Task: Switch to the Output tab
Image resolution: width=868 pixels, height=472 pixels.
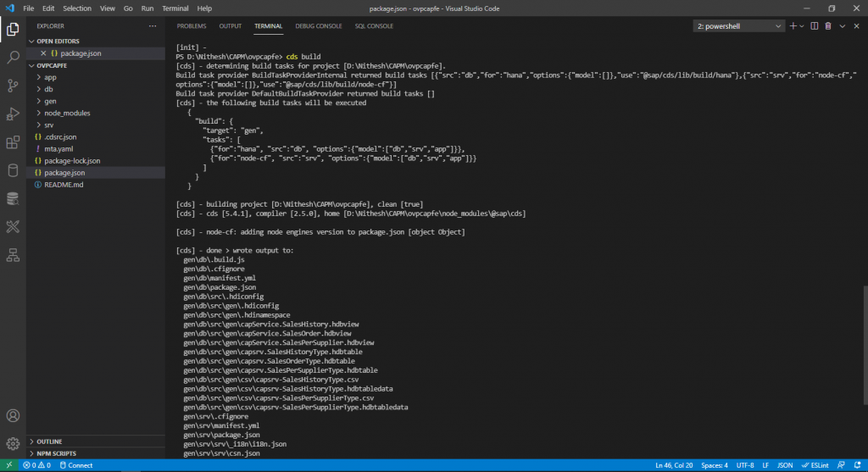Action: [231, 26]
